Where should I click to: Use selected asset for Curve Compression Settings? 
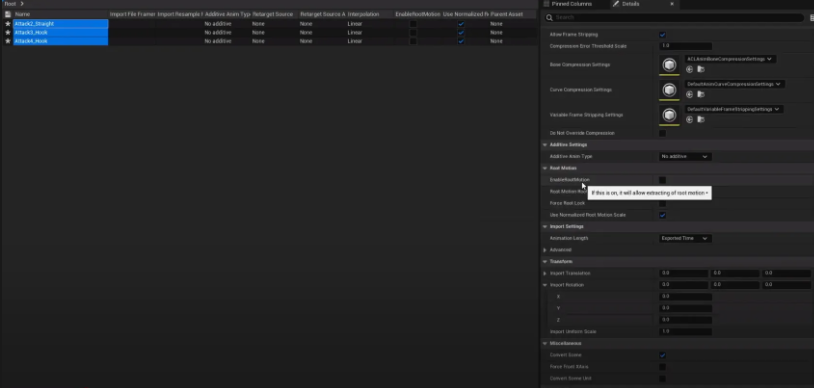coord(689,94)
